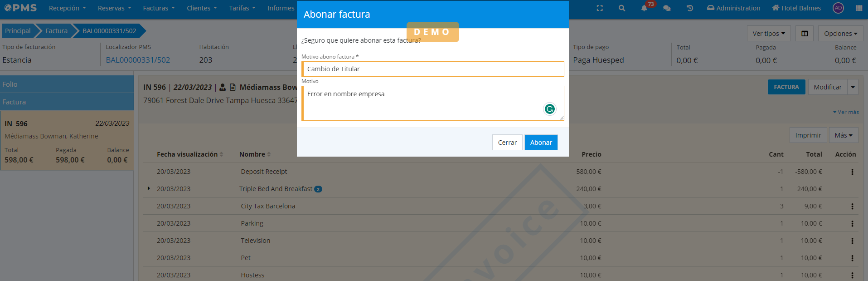868x281 pixels.
Task: Open the Ver tipos dropdown
Action: pyautogui.click(x=768, y=34)
